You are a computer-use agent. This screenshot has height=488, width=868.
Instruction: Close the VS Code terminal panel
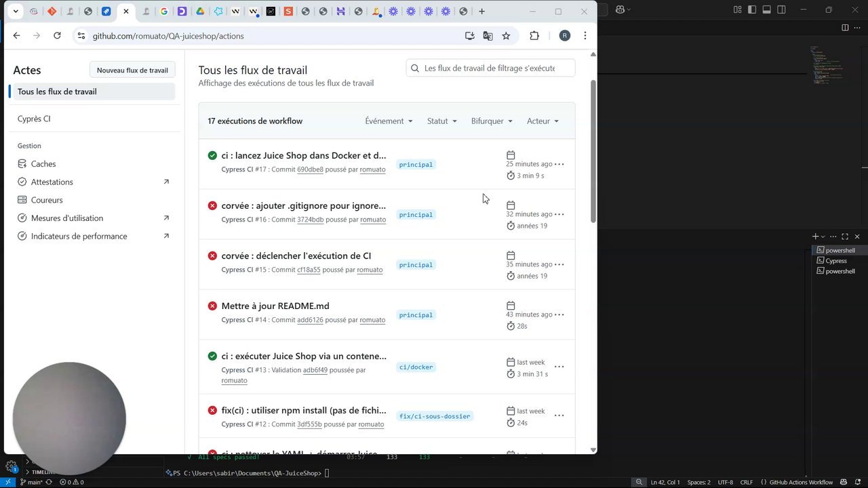857,237
